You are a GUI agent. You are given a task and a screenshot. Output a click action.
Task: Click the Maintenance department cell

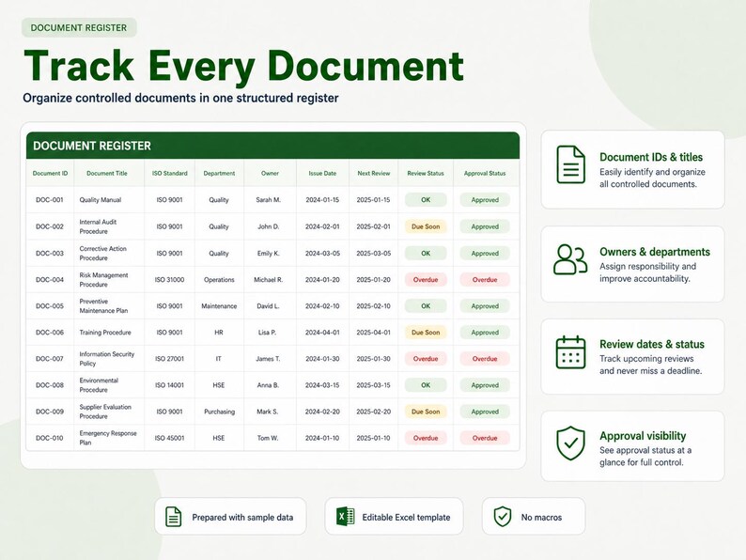point(219,306)
